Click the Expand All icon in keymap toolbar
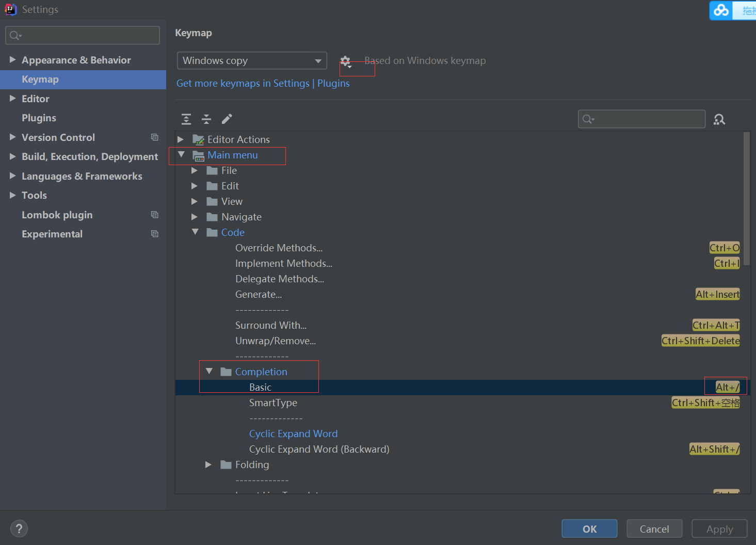This screenshot has height=545, width=756. (186, 119)
